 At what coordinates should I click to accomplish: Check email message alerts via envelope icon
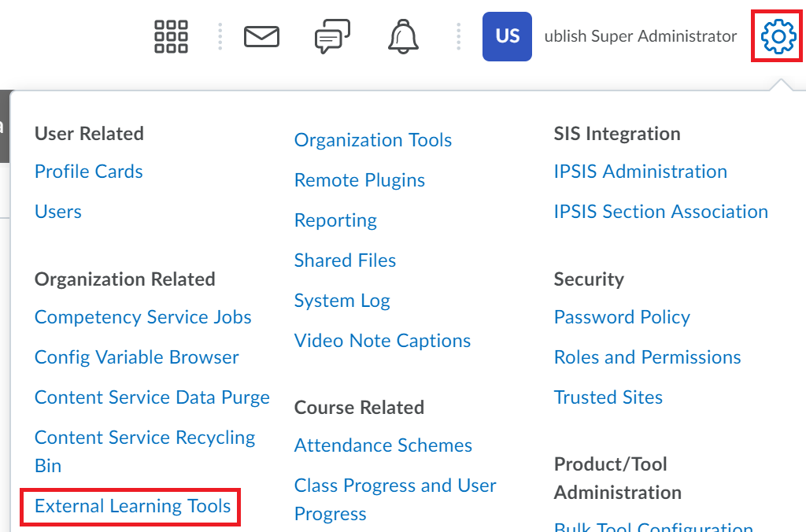point(261,36)
